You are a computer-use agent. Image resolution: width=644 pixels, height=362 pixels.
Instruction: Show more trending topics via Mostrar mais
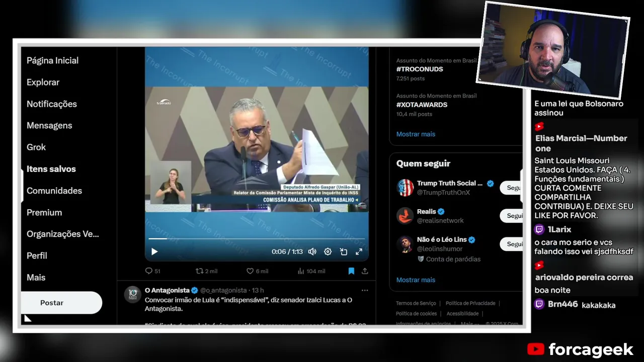tap(416, 134)
